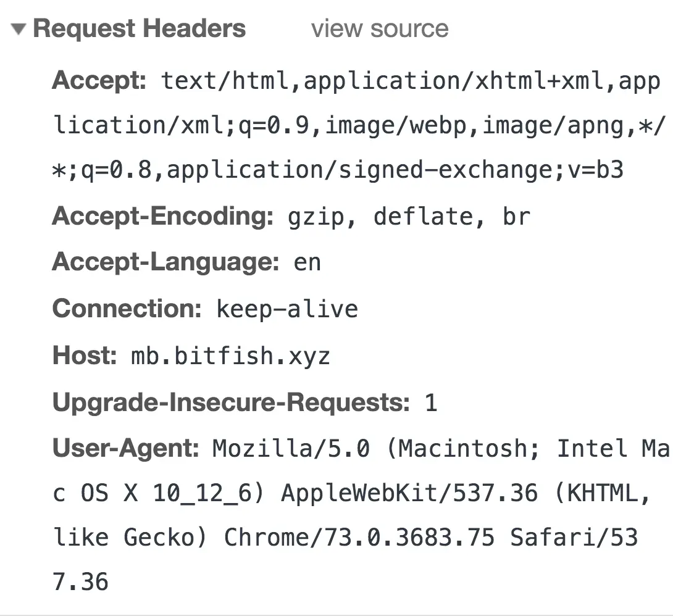Click the Chrome/73.0.3683.75 version text
This screenshot has height=616, width=673.
pyautogui.click(x=359, y=538)
